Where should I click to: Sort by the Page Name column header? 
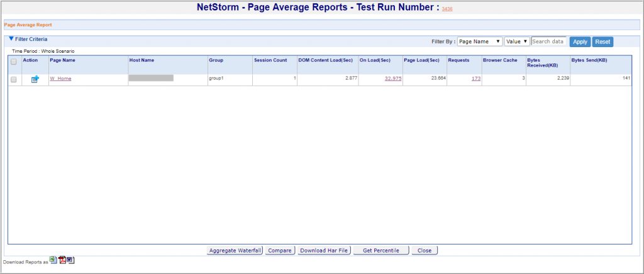pyautogui.click(x=62, y=60)
